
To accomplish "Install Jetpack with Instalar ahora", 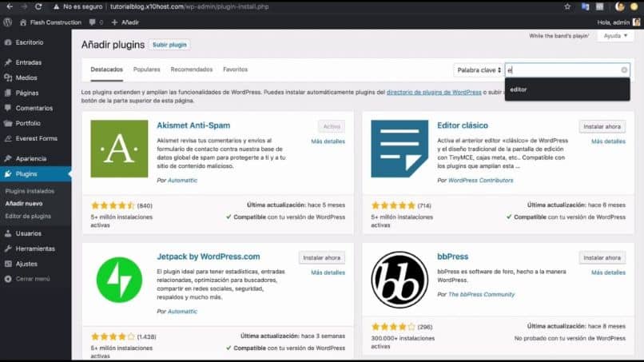I will coord(321,257).
